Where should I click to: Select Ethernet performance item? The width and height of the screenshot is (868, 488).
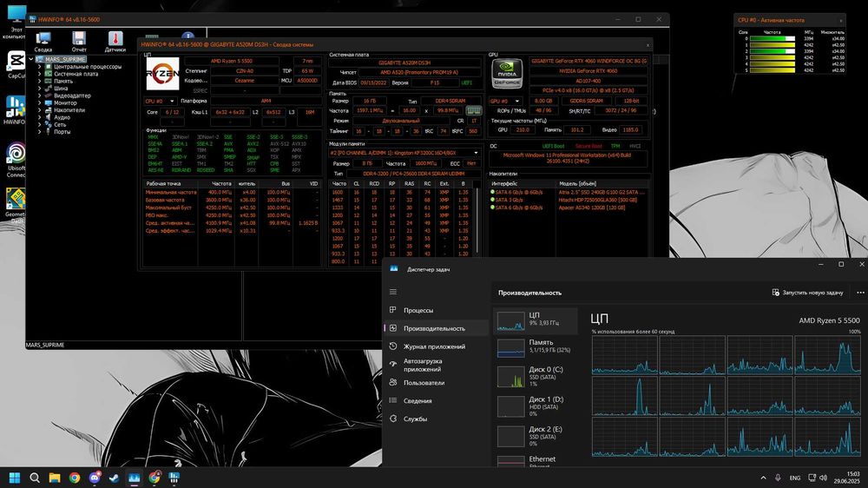coord(536,461)
